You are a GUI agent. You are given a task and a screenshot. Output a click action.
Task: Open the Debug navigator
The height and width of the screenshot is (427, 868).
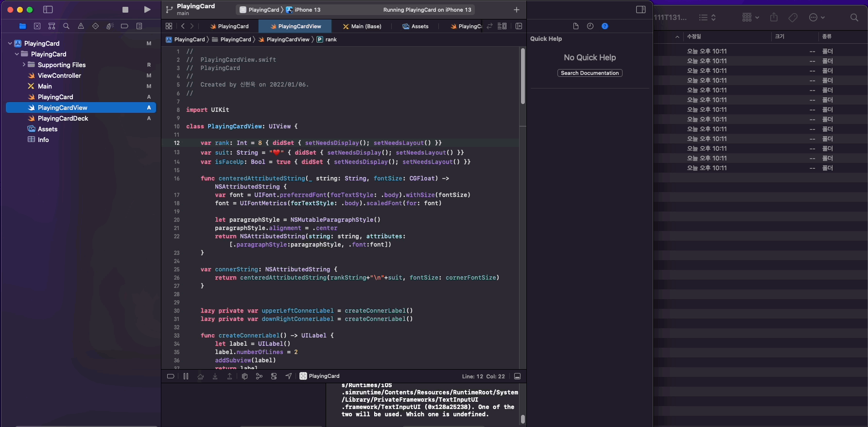(110, 26)
